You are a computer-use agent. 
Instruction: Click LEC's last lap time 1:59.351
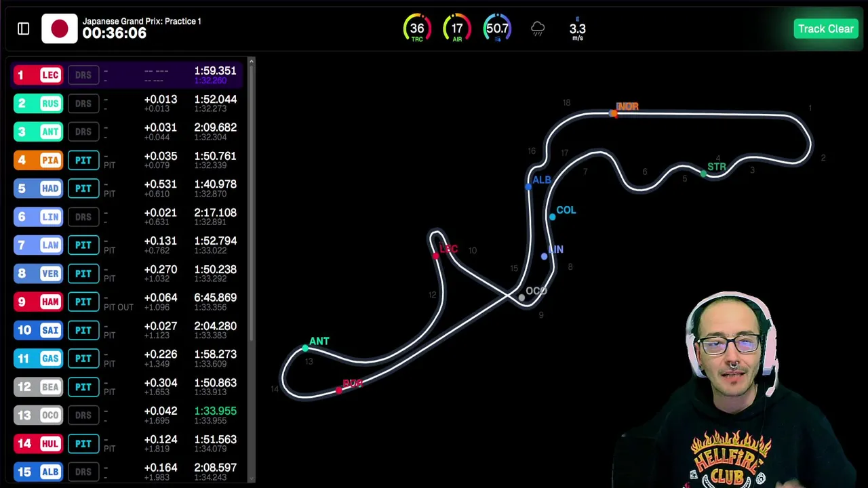215,70
